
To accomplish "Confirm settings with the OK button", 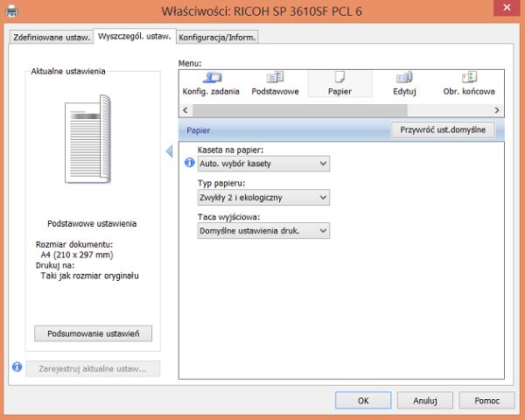I will tap(363, 401).
